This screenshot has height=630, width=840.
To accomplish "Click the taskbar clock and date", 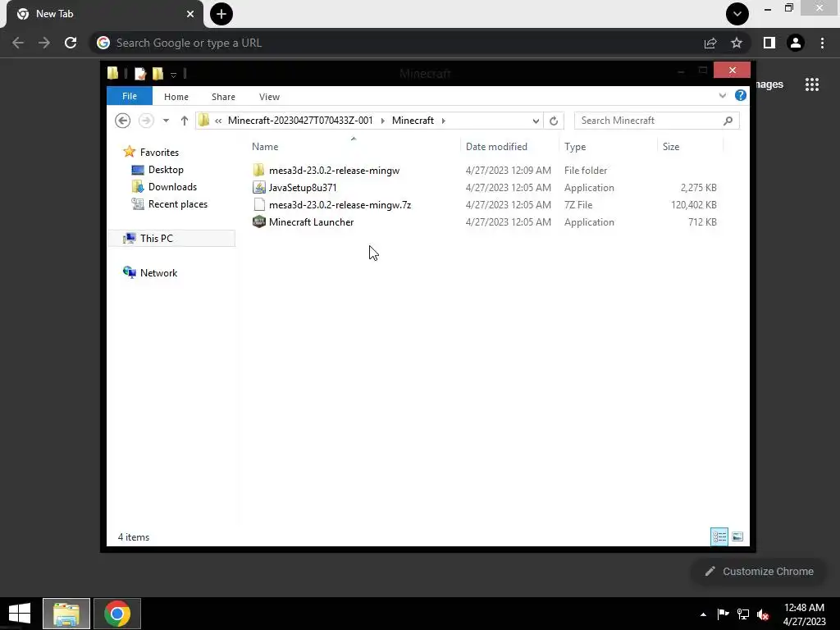I will pos(804,614).
